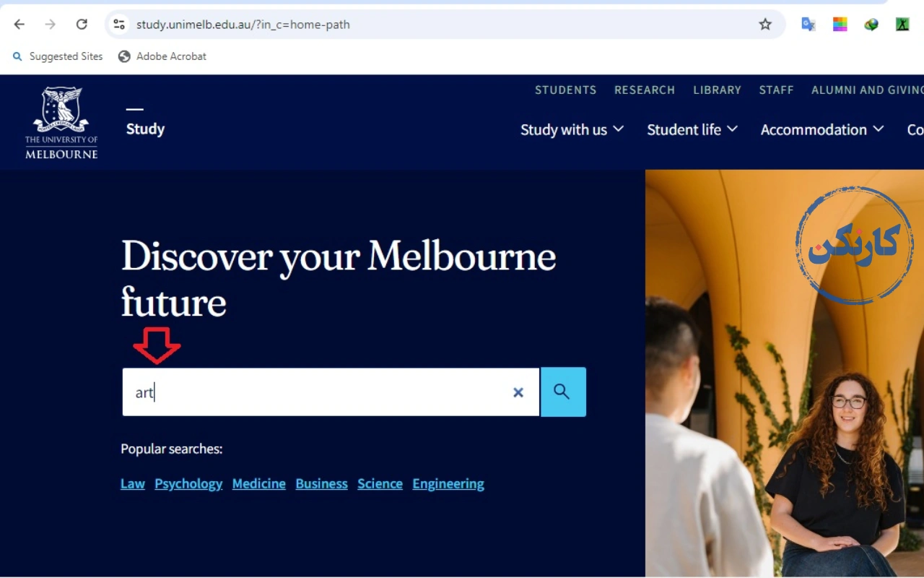Open Suggested Sites bookmark
Screen dimensions: 924x578
(58, 56)
